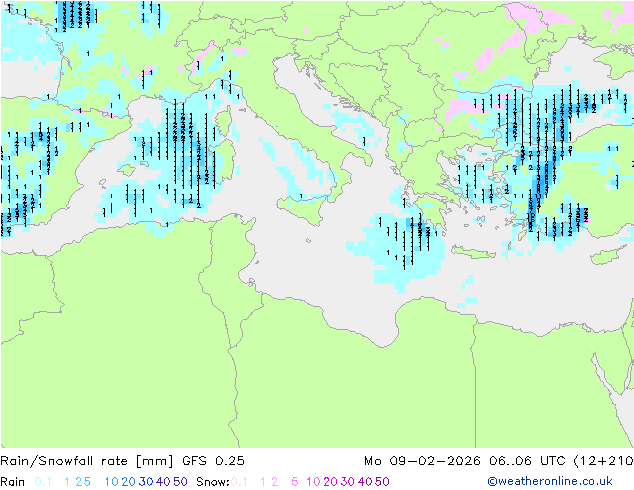Select the Snow legend value 2

(275, 482)
